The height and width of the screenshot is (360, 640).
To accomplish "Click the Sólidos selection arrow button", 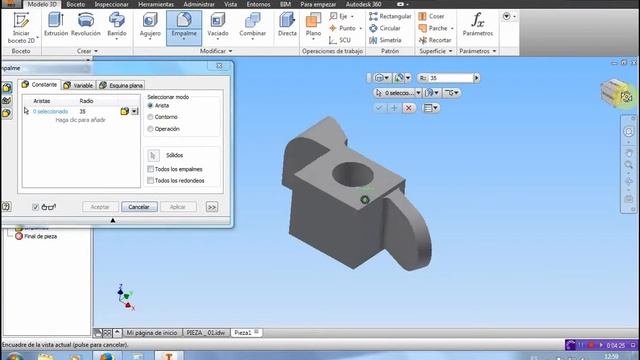I will click(x=153, y=156).
